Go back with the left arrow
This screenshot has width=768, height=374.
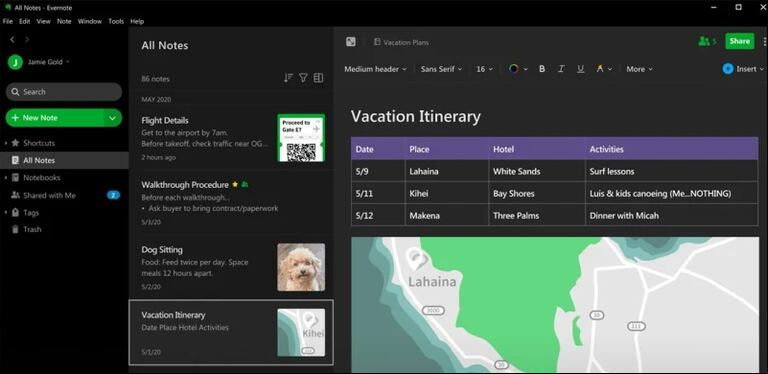(x=12, y=40)
